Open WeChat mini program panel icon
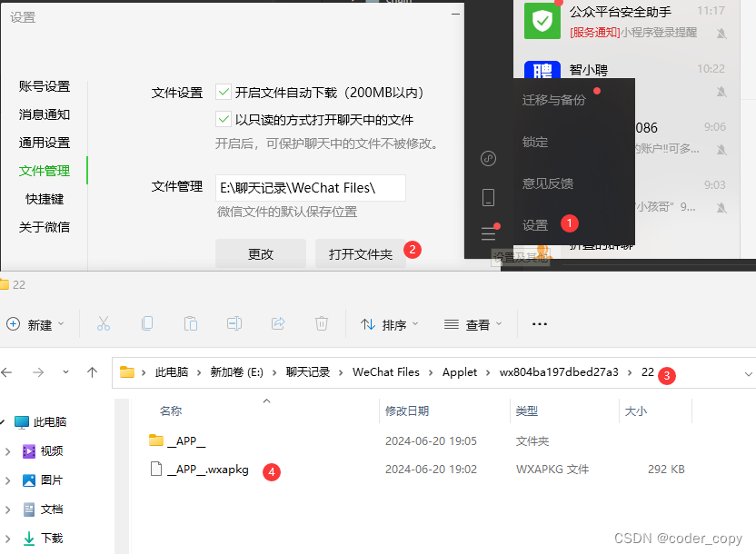This screenshot has height=554, width=756. pos(489,158)
